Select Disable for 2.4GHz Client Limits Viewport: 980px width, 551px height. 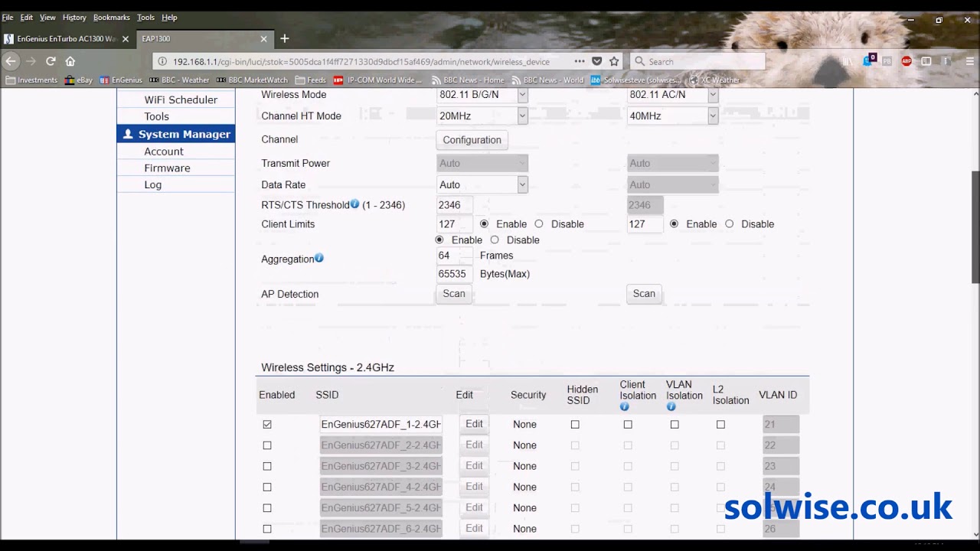click(539, 223)
